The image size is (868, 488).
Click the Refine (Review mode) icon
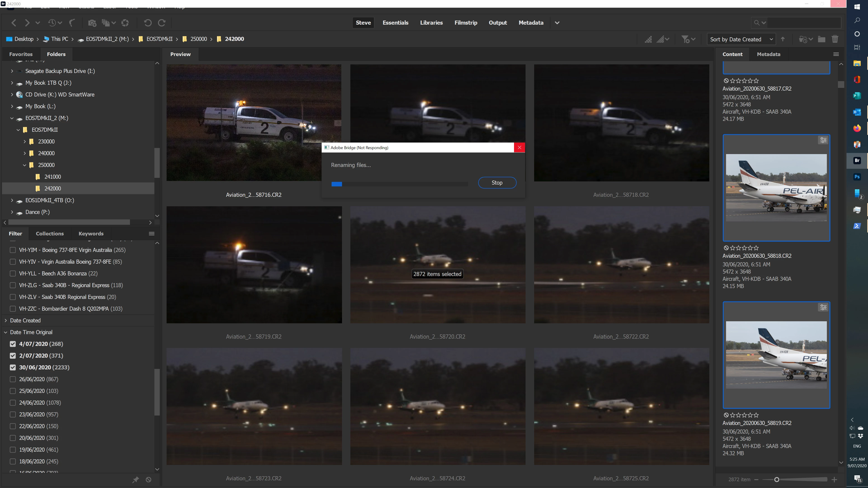pyautogui.click(x=106, y=23)
